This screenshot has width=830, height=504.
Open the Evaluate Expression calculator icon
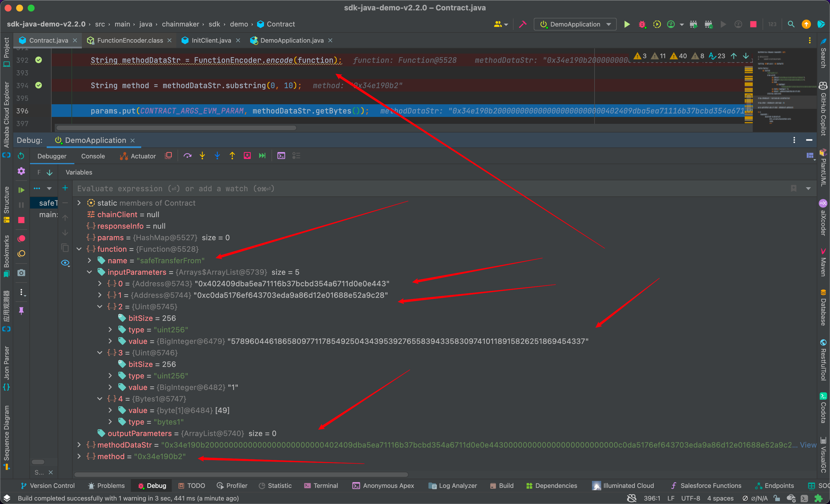coord(281,156)
